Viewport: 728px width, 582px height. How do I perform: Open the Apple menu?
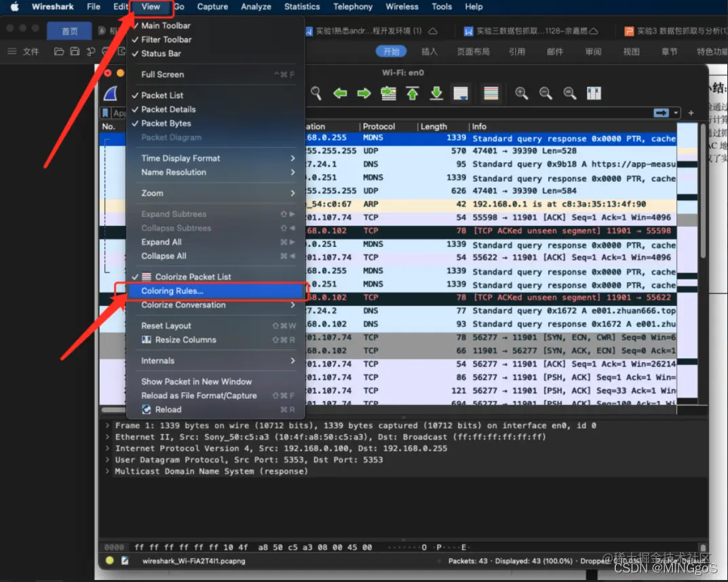click(15, 7)
